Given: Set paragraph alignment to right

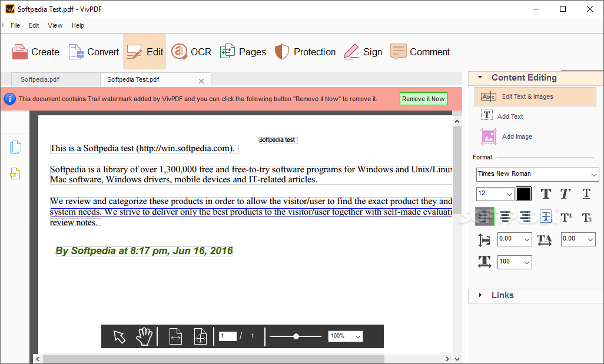Looking at the screenshot, I should pyautogui.click(x=526, y=217).
